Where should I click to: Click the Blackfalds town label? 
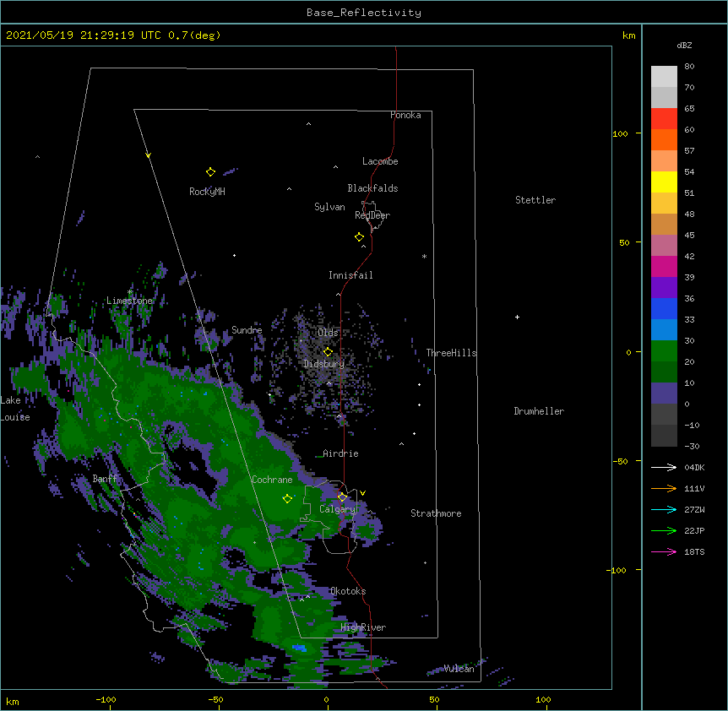(x=372, y=188)
